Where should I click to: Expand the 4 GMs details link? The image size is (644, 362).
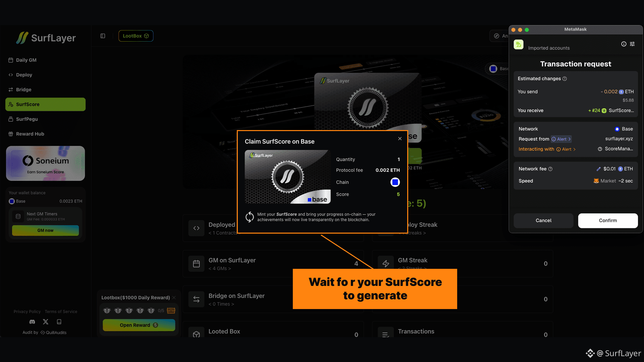(220, 268)
